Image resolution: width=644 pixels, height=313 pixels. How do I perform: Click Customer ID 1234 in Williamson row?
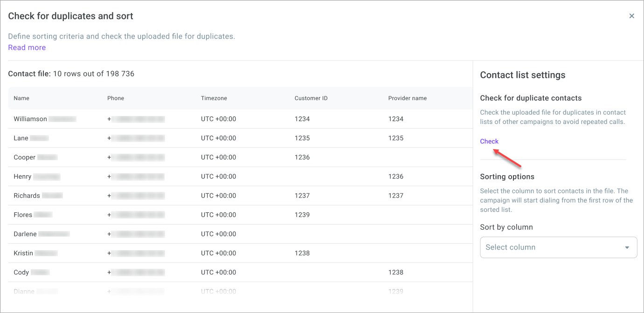pos(302,119)
